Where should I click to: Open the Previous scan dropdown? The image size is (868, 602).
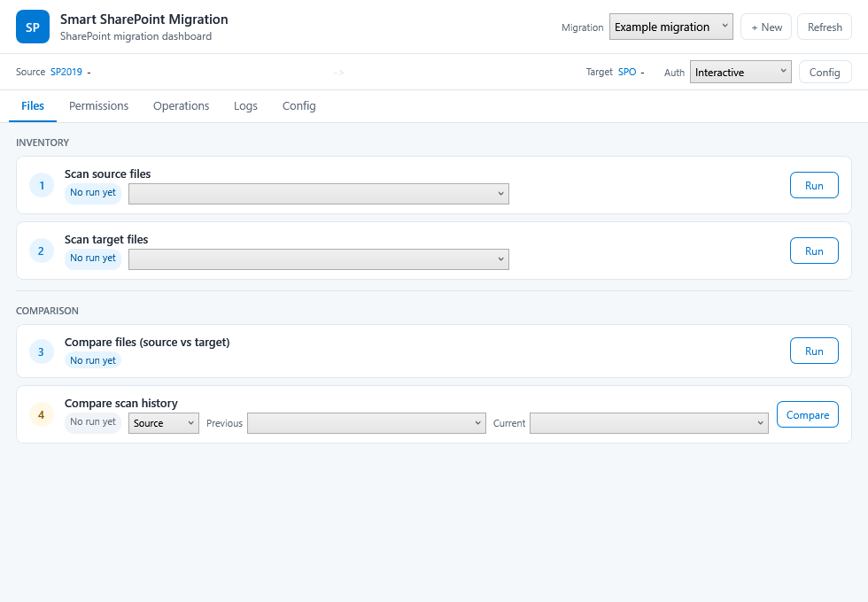click(x=366, y=423)
